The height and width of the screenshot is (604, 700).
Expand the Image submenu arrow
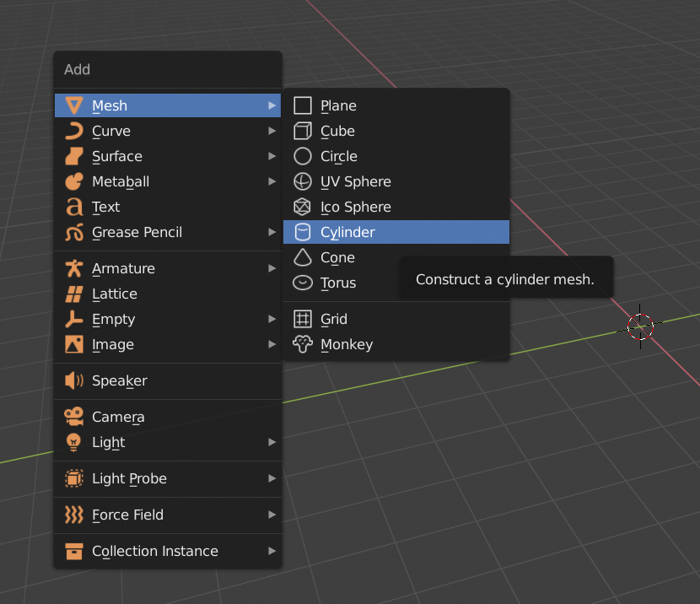coord(272,344)
